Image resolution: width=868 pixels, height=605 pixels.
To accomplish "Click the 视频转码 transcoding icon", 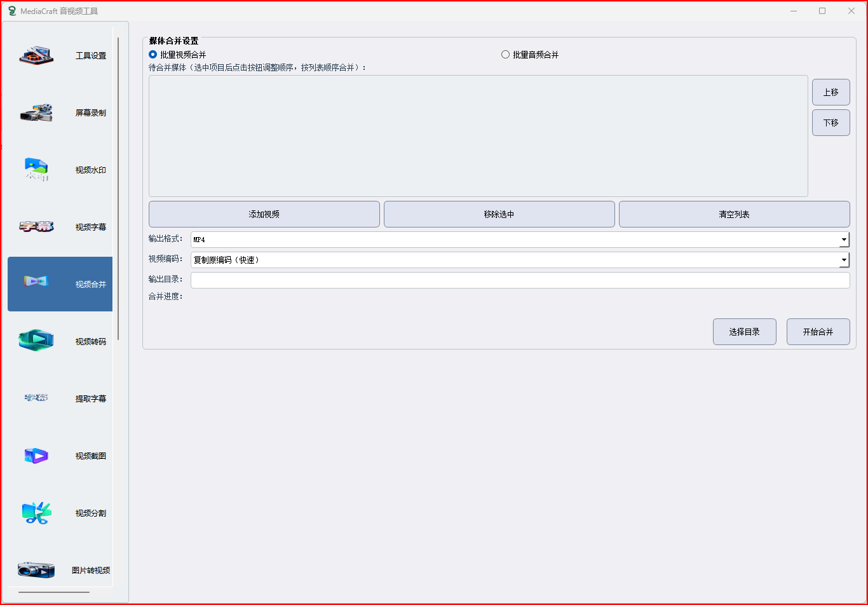I will pos(36,341).
